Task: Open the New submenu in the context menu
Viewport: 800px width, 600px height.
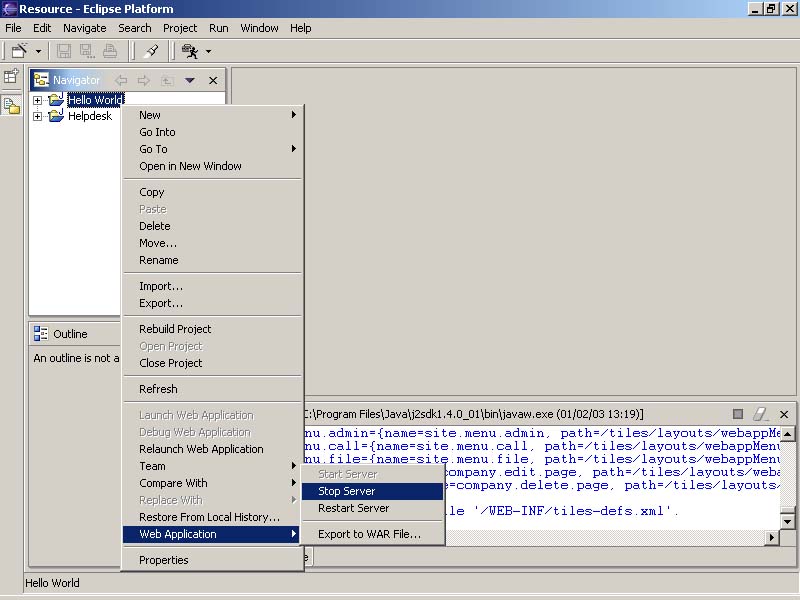Action: tap(212, 115)
